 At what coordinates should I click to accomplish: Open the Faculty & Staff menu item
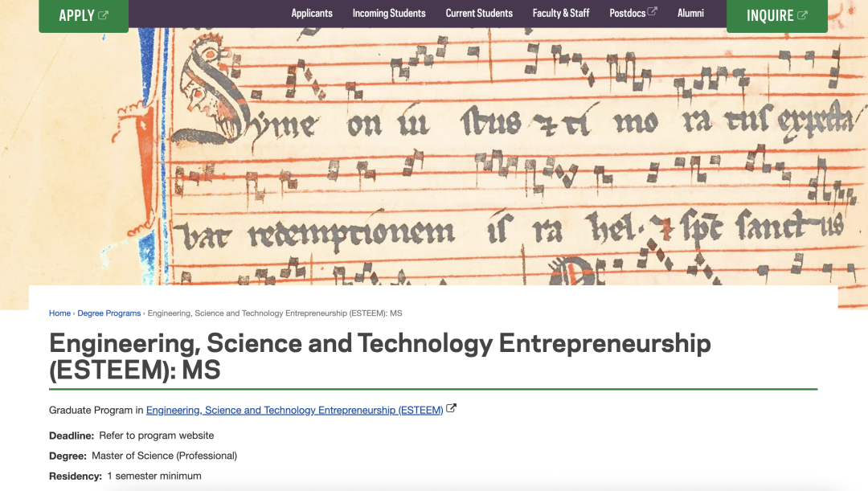pyautogui.click(x=561, y=14)
